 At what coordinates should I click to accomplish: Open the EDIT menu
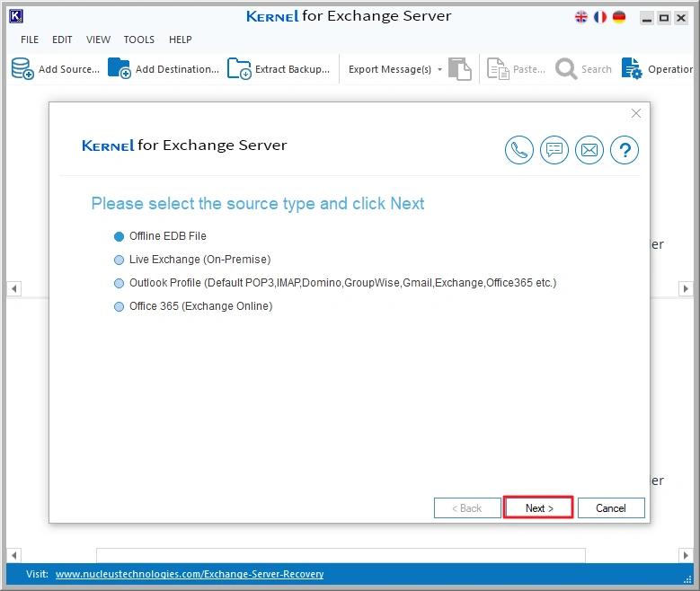(62, 40)
